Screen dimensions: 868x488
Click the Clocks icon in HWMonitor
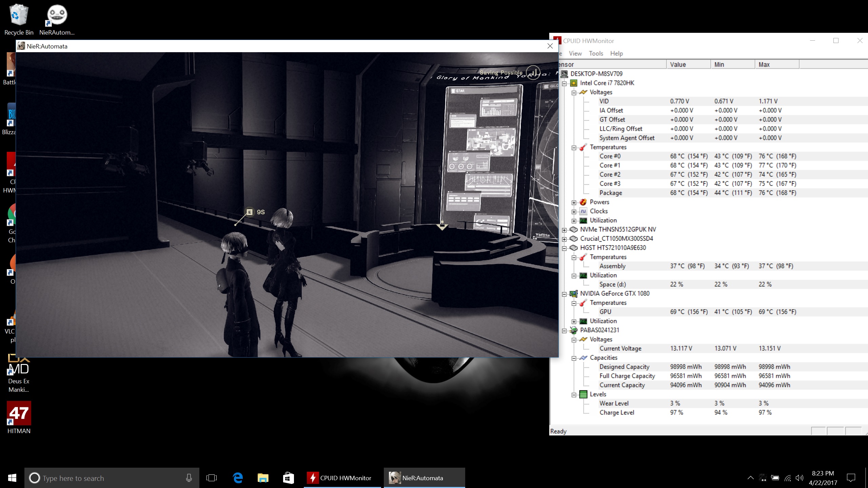583,211
